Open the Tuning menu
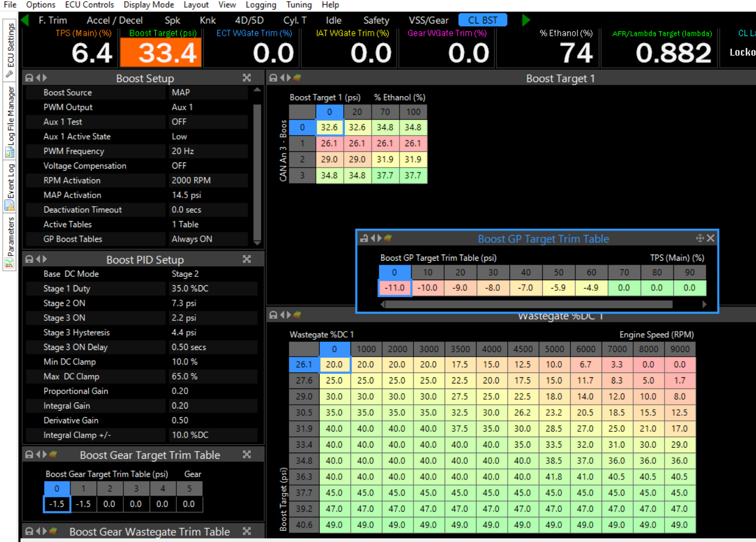The width and height of the screenshot is (756, 542). [x=298, y=5]
